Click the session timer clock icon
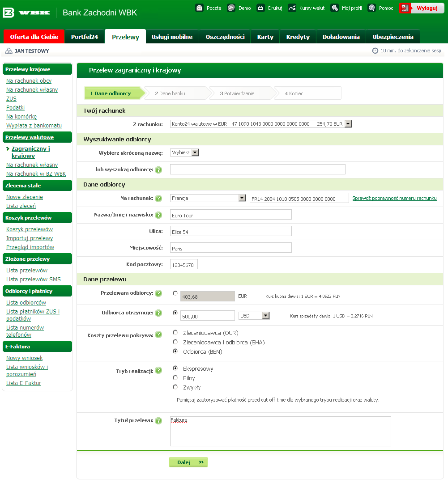Image resolution: width=448 pixels, height=487 pixels. 375,51
